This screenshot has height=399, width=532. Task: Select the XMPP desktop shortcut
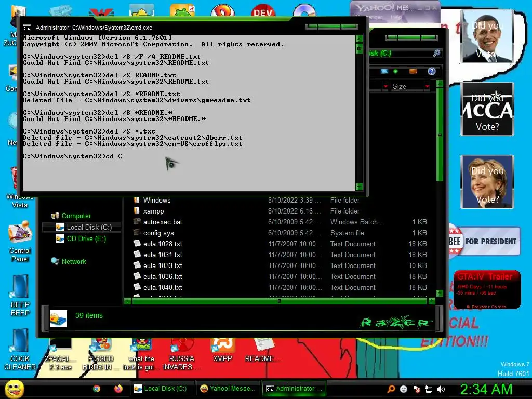coord(222,351)
